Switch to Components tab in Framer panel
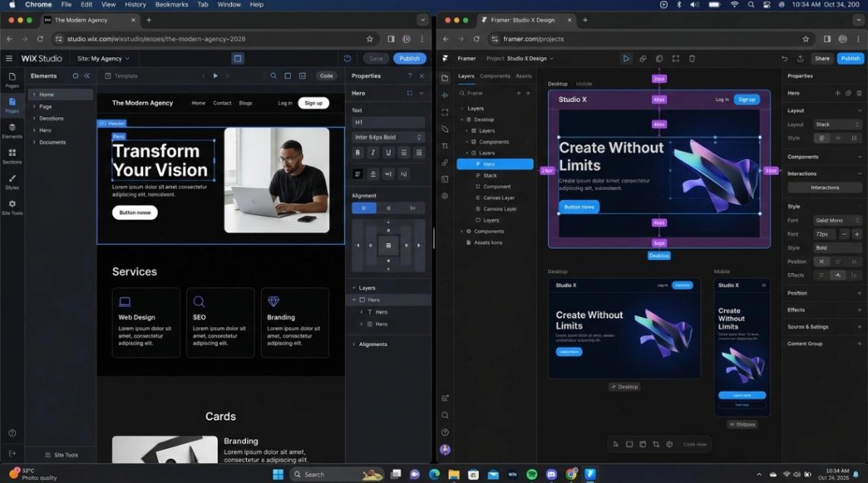Image resolution: width=868 pixels, height=483 pixels. click(495, 76)
